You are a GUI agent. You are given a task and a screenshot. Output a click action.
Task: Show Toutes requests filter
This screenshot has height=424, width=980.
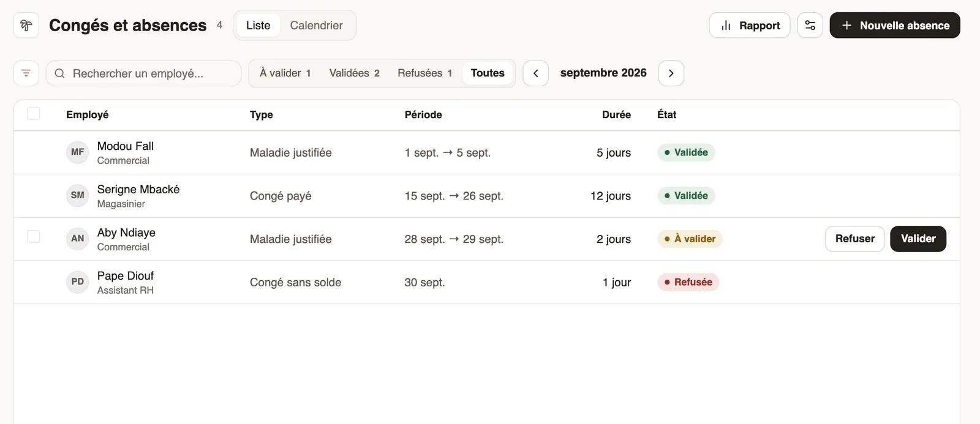[x=488, y=73]
